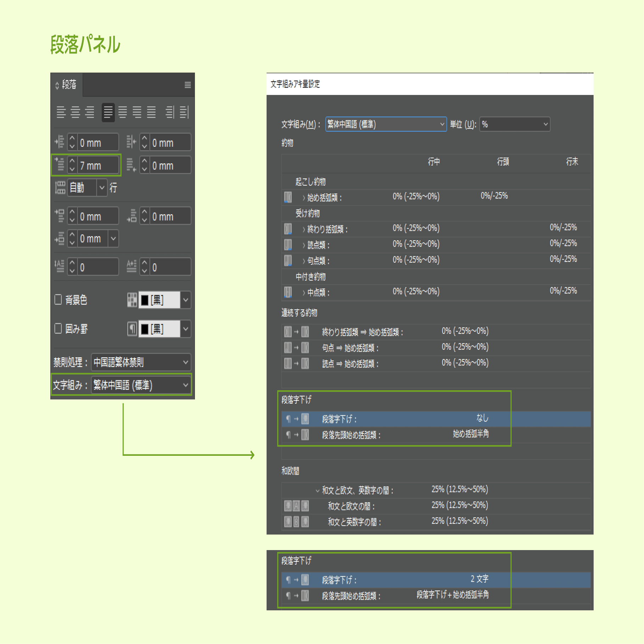Click the drop cap lines 0 field

pos(97,267)
